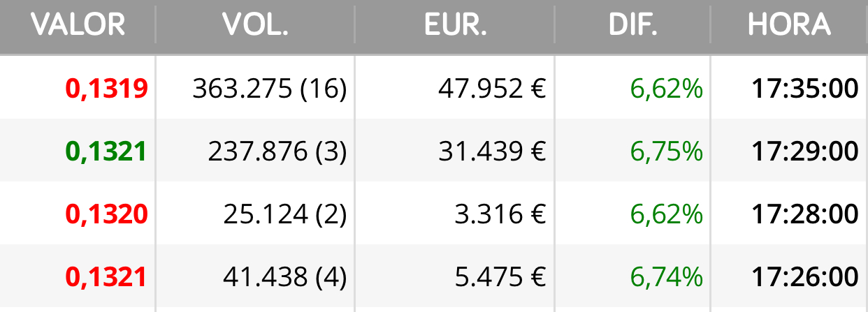Click the VALOR column header
Viewport: 868px width, 312px height.
[x=78, y=25]
